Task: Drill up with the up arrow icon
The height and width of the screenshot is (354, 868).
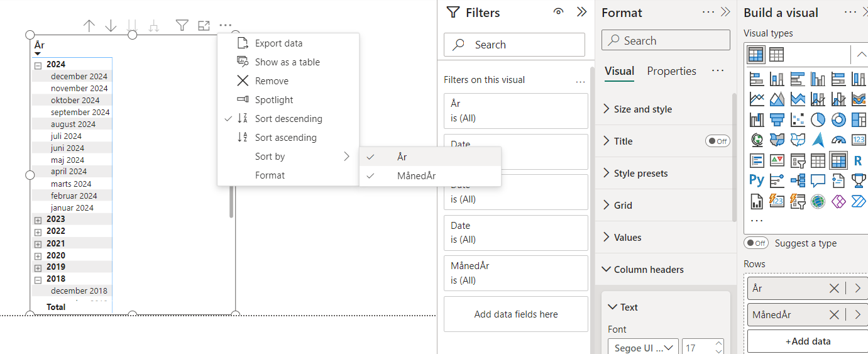Action: coord(89,25)
